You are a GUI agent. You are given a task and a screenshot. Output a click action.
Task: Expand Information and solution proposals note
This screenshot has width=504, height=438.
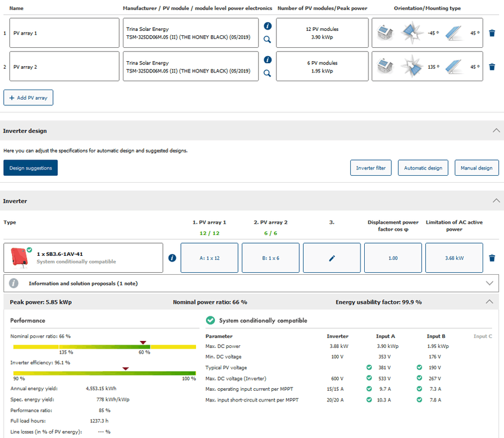(490, 283)
